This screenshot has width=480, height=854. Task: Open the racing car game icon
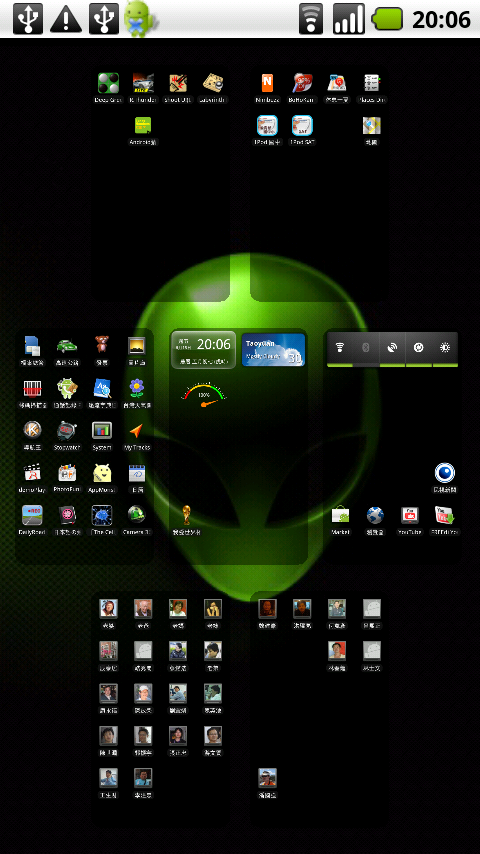click(143, 83)
